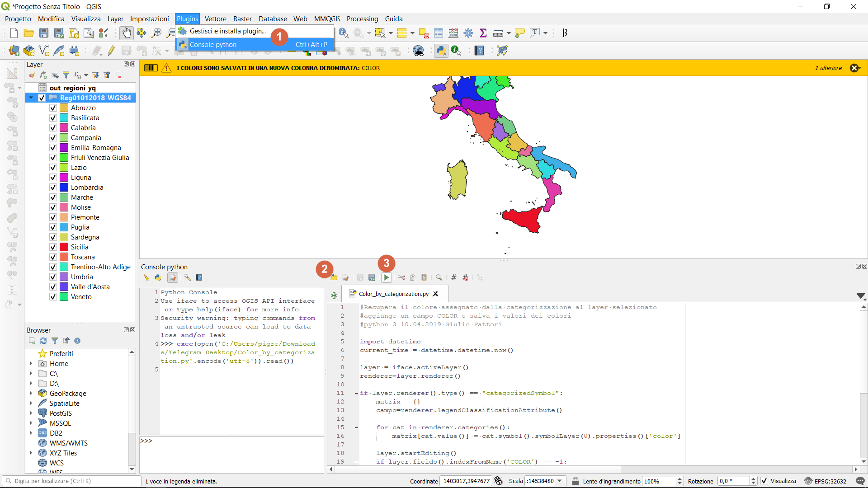Screen dimensions: 868x488
Task: Run the script in the Python editor
Action: click(x=386, y=277)
